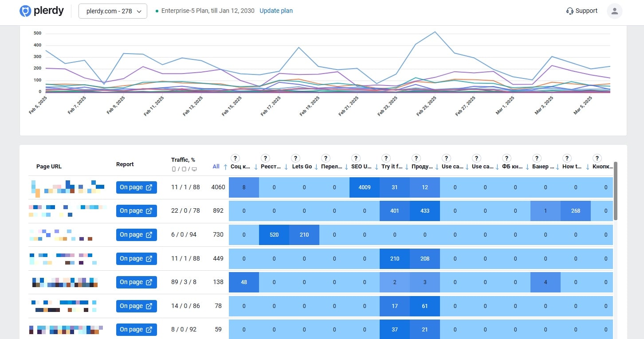644x339 pixels.
Task: Click the question mark icon above Lets Go column
Action: (x=295, y=157)
